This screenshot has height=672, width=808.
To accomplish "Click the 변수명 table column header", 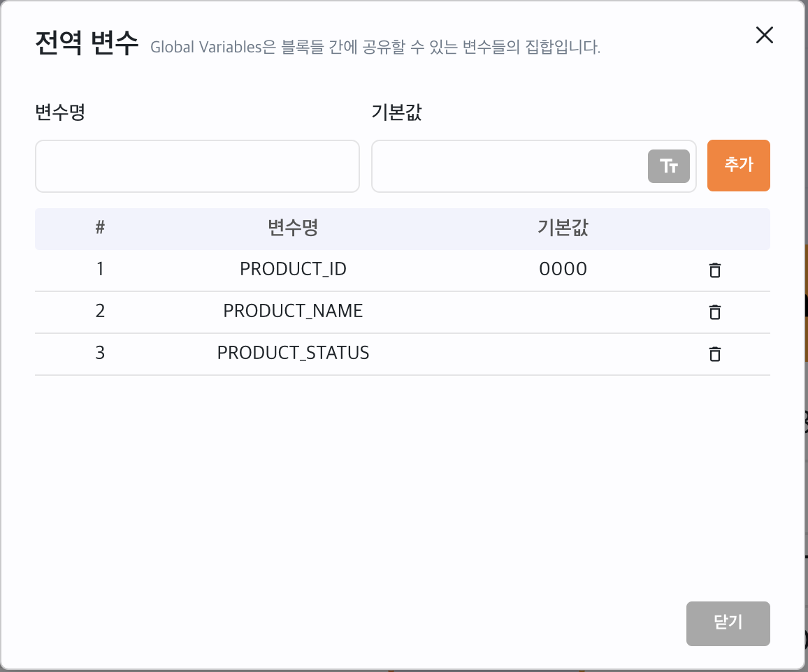I will [293, 227].
